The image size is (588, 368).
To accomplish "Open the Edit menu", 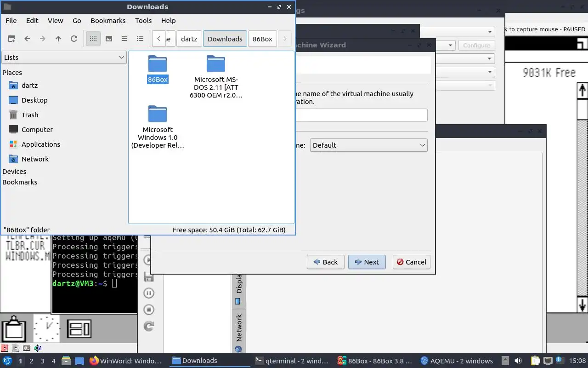I will point(32,21).
